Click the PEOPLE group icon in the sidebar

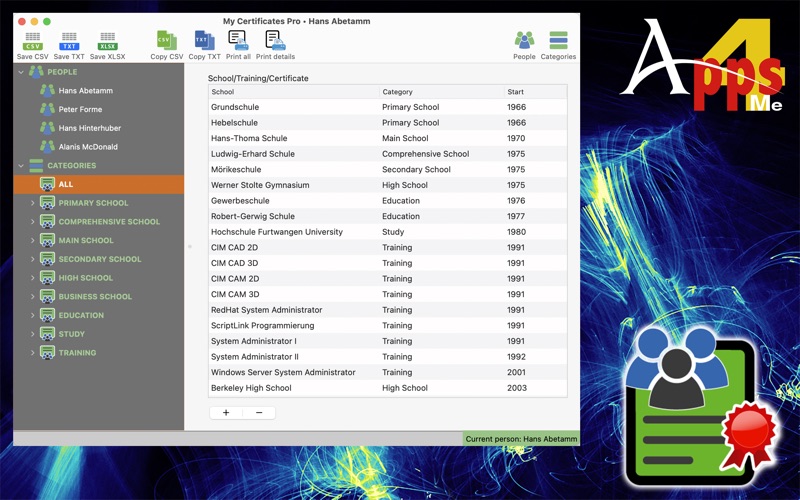(x=36, y=72)
